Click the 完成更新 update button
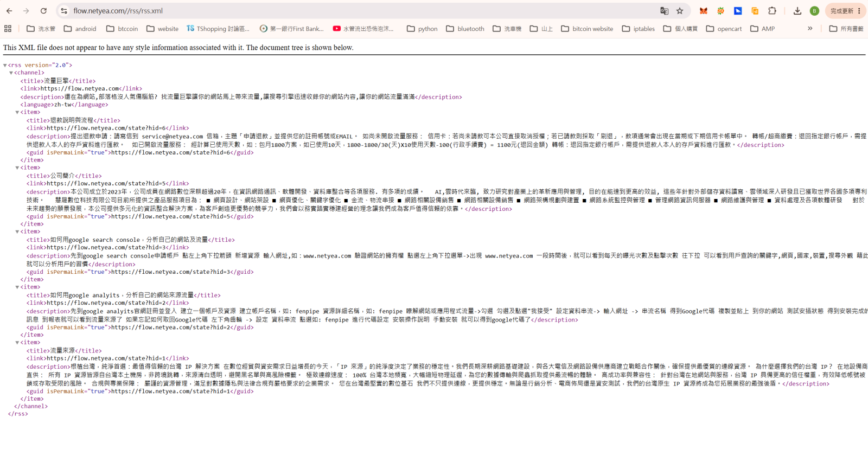The width and height of the screenshot is (868, 450). point(845,11)
